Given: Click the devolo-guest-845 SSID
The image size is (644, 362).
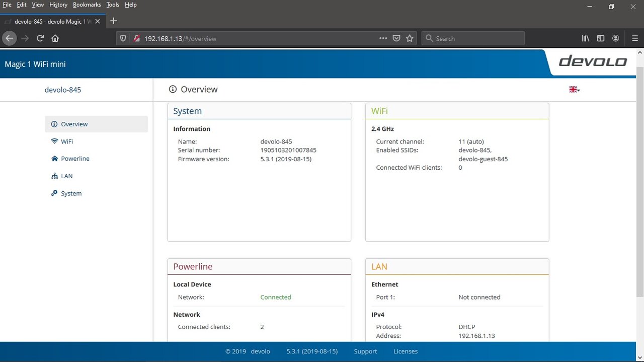Looking at the screenshot, I should (x=483, y=159).
